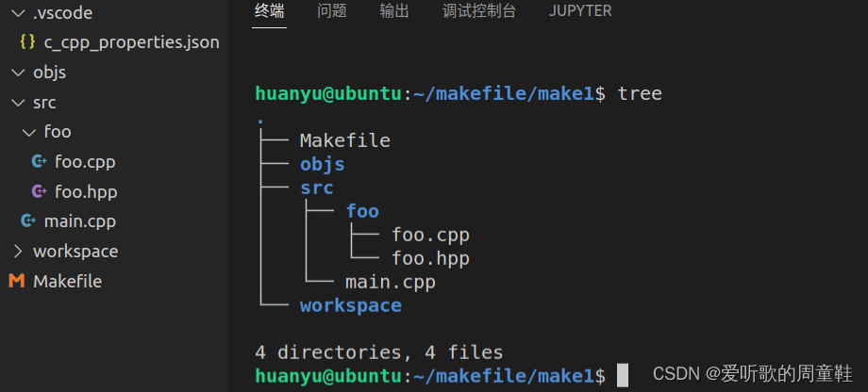Click the JSON braces icon of c_cpp_properties.json
868x392 pixels.
[x=27, y=42]
